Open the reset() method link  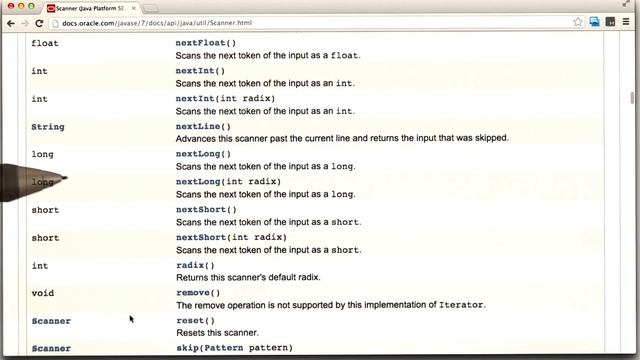pyautogui.click(x=196, y=320)
